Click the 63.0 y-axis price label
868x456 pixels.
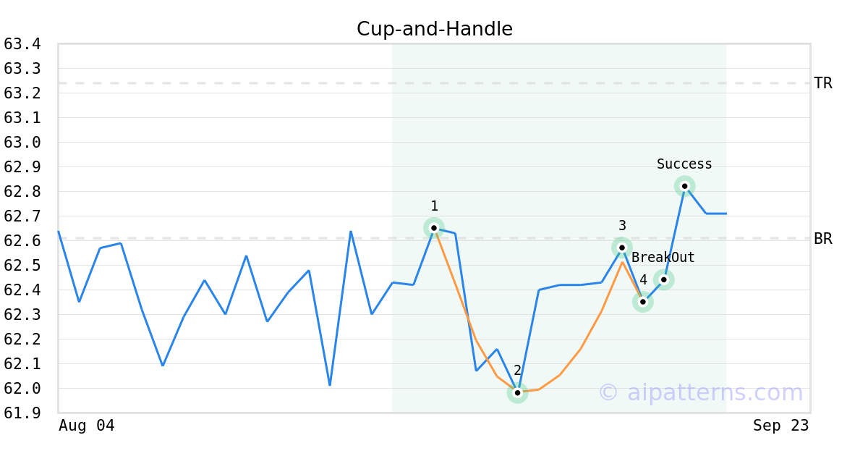22,143
